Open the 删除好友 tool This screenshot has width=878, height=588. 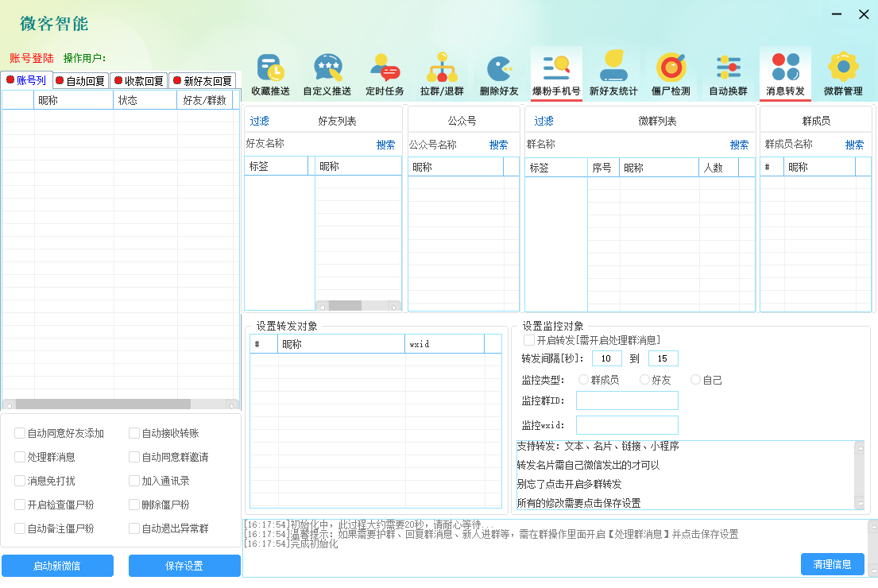point(499,75)
